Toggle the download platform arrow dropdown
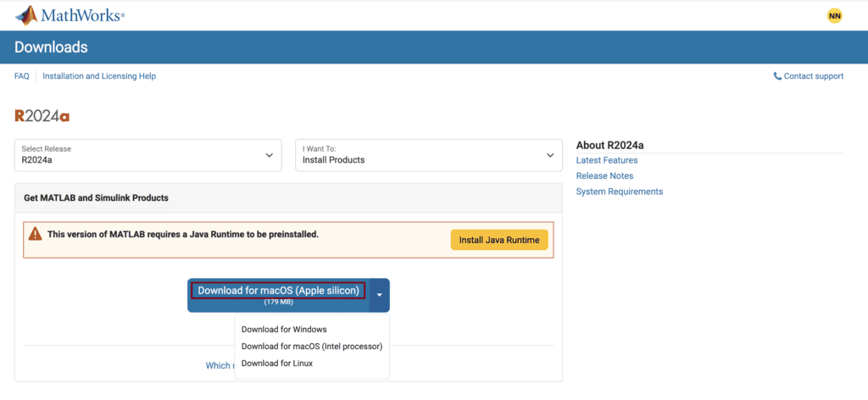The height and width of the screenshot is (400, 868). 379,295
